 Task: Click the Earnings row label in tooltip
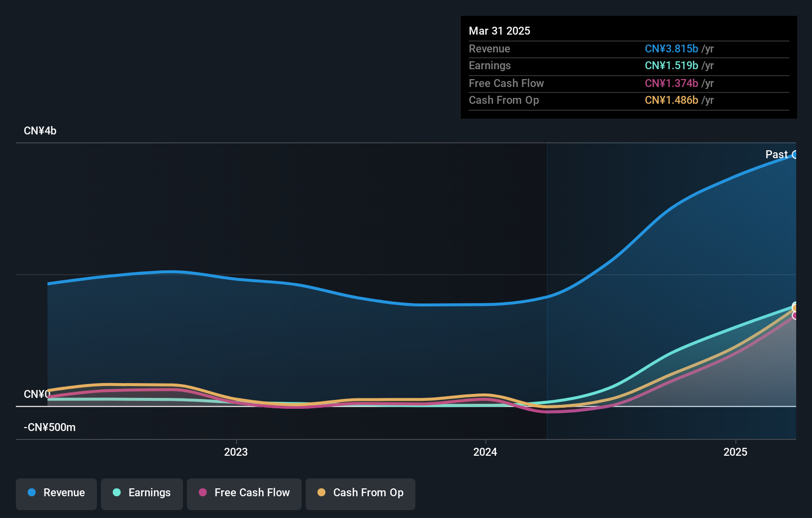coord(490,65)
